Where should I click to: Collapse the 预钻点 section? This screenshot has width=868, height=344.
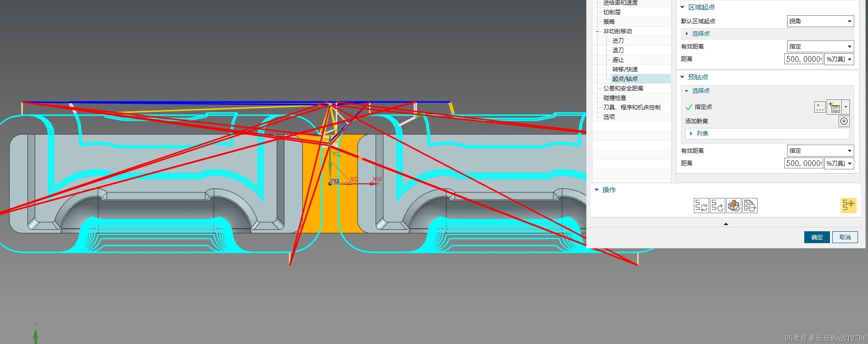point(682,77)
